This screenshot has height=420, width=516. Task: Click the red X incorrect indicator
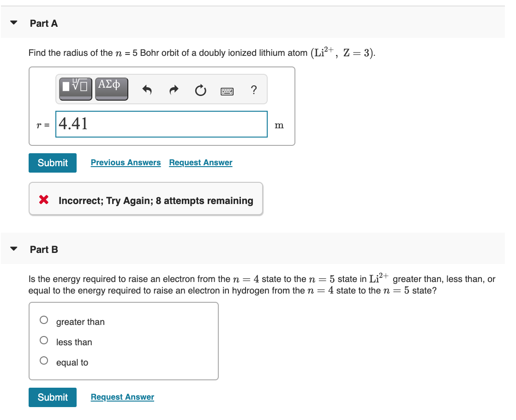coord(45,200)
